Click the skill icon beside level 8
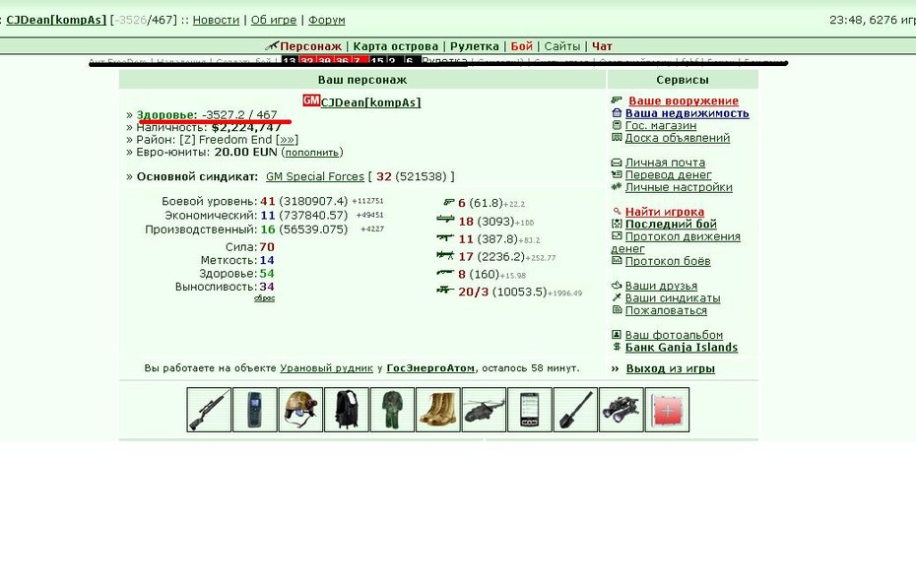This screenshot has width=916, height=588. pos(445,273)
